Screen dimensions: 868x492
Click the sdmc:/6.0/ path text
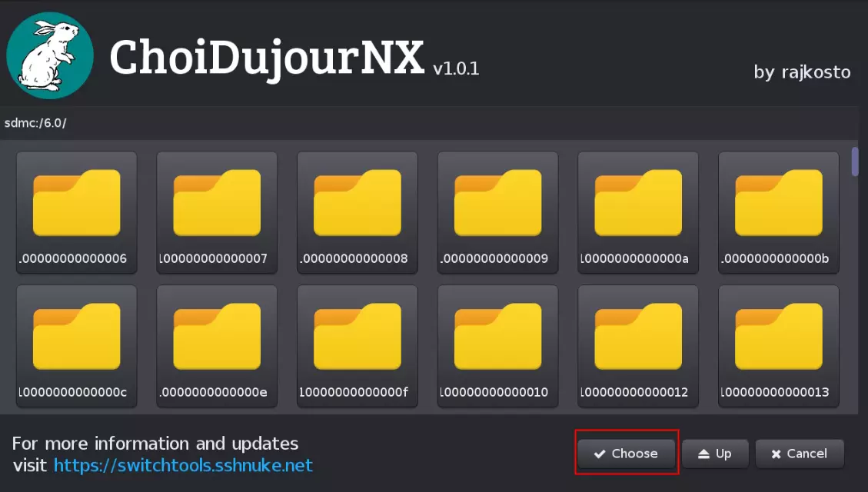click(x=35, y=123)
